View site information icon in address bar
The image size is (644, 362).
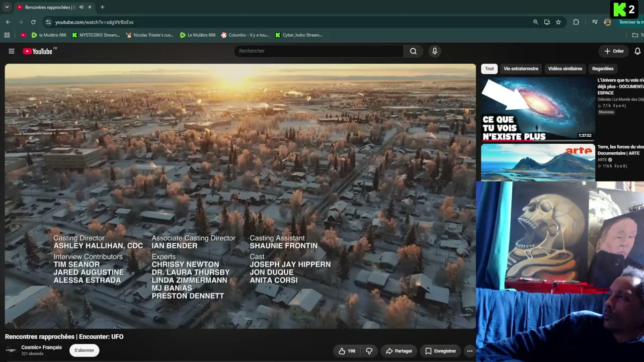coord(48,22)
